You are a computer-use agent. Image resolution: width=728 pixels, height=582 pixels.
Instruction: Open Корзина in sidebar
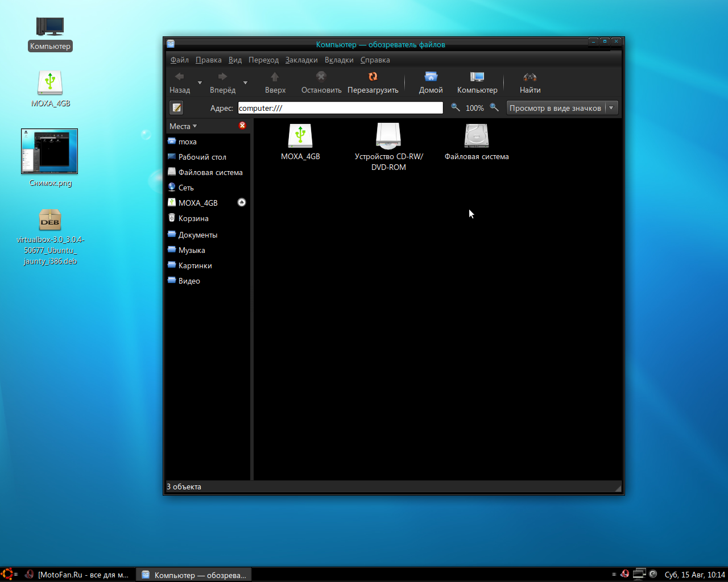[208, 218]
